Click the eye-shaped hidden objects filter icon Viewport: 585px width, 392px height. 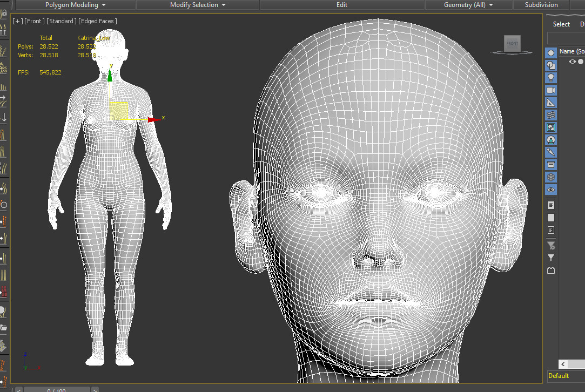point(550,190)
